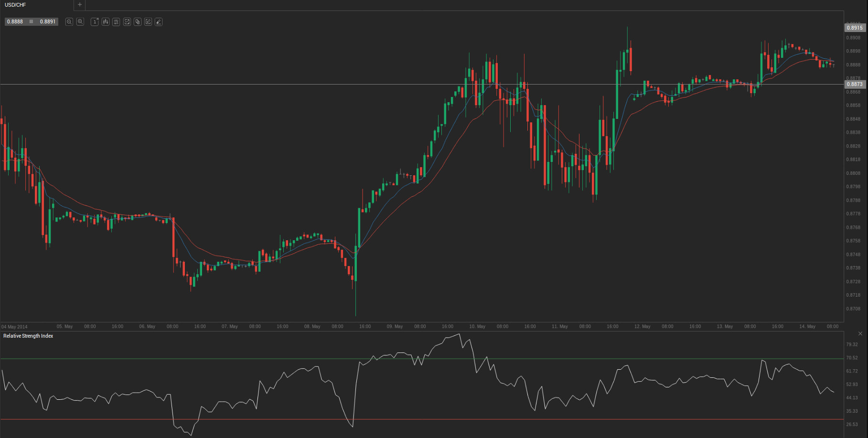Click the edit drawing pencil-box icon

click(148, 22)
